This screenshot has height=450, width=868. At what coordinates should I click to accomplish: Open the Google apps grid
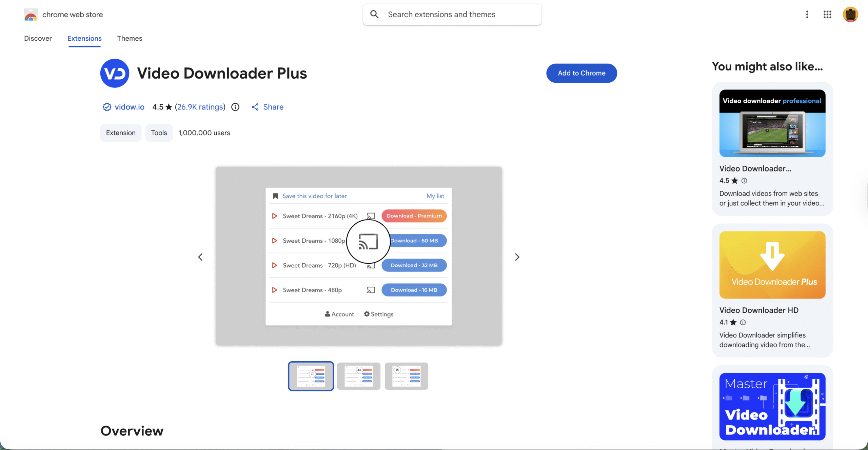coord(827,14)
